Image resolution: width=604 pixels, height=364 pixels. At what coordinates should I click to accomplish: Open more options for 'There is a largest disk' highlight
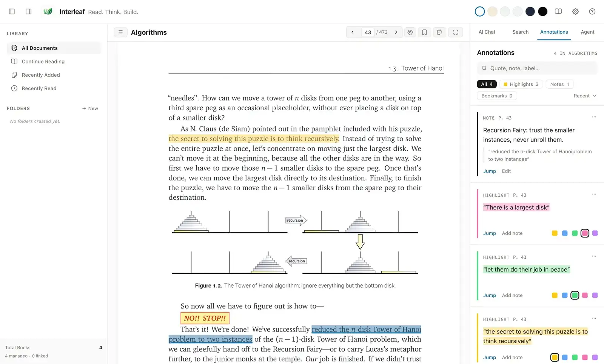(x=594, y=194)
